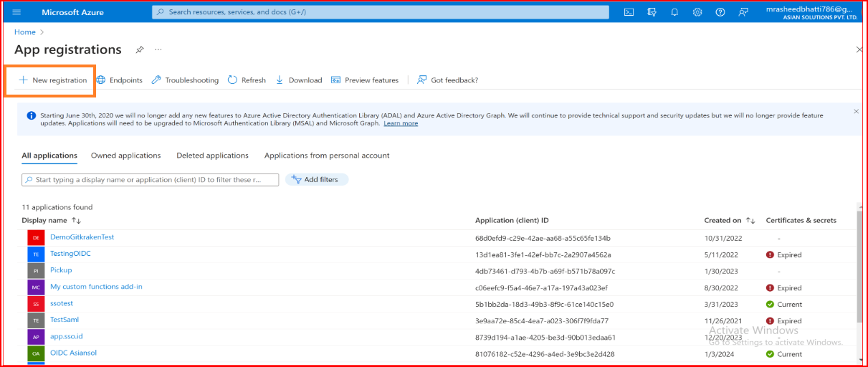
Task: Switch to Deleted applications tab
Action: pyautogui.click(x=212, y=156)
